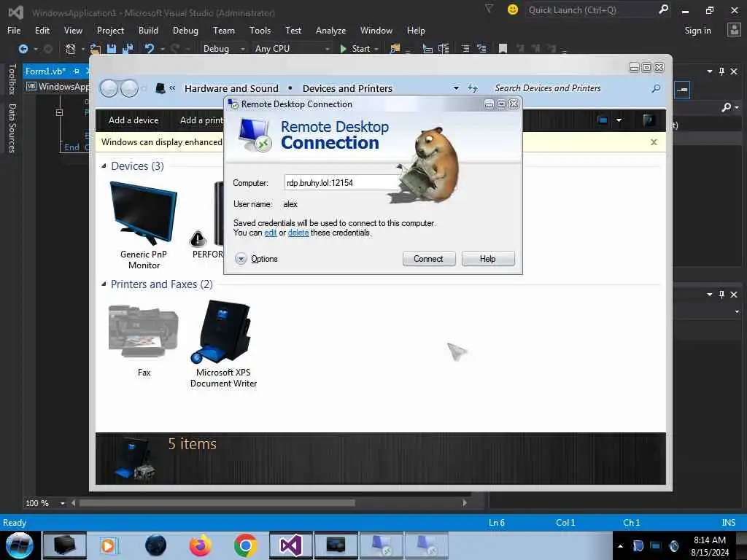Click the Windows Start orb
747x560 pixels.
coord(19,545)
